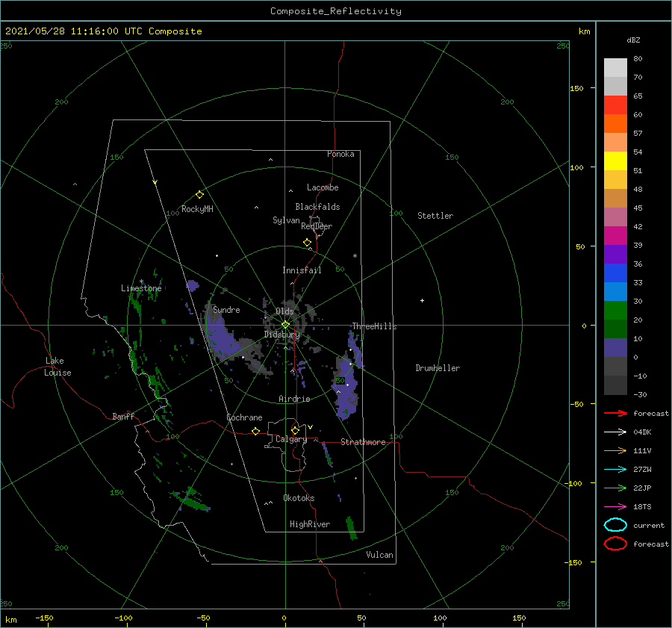Screen dimensions: 672x628
Task: Click the green 22JP arrow legend icon
Action: (615, 488)
